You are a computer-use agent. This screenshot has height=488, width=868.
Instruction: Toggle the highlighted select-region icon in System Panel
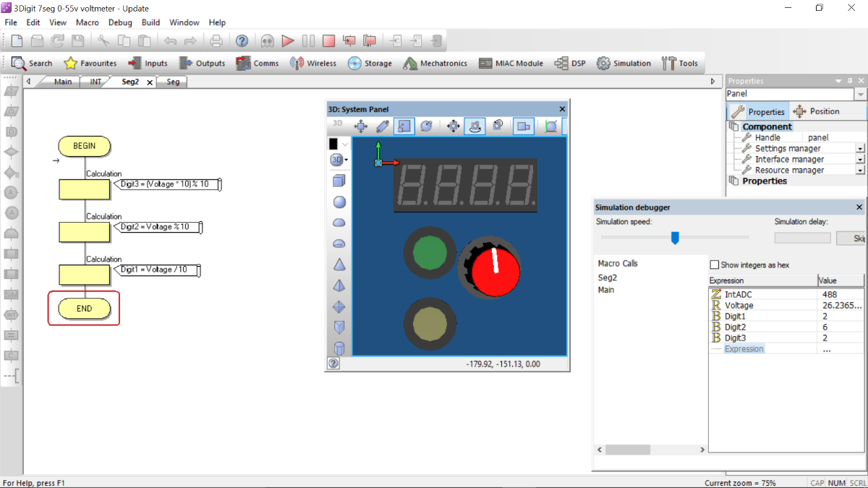pos(404,126)
